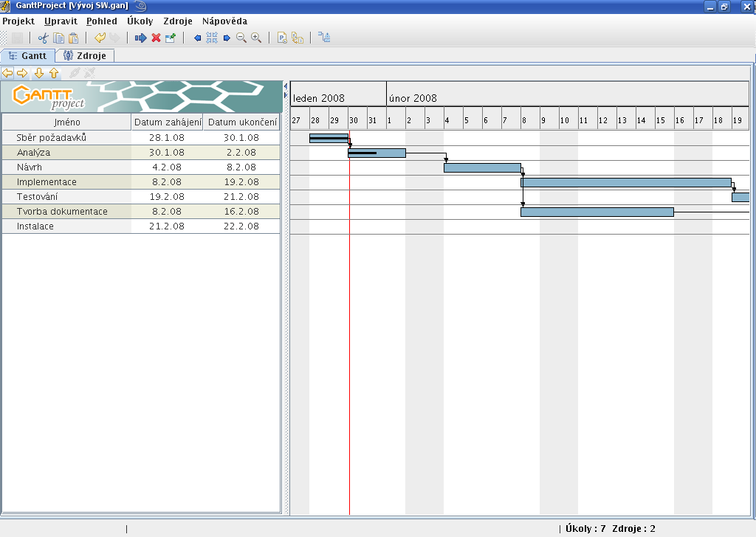756x537 pixels.
Task: Open the Úkoly menu
Action: pyautogui.click(x=140, y=21)
